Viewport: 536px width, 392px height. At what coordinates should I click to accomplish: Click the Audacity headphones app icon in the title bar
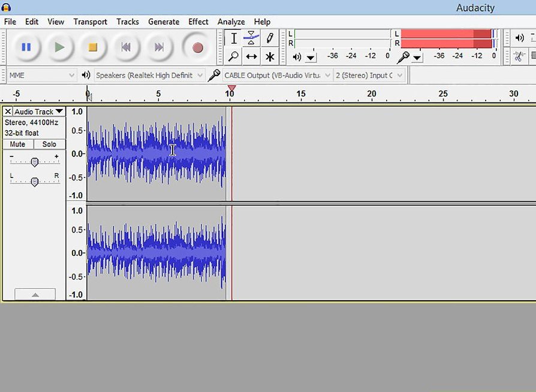(6, 7)
